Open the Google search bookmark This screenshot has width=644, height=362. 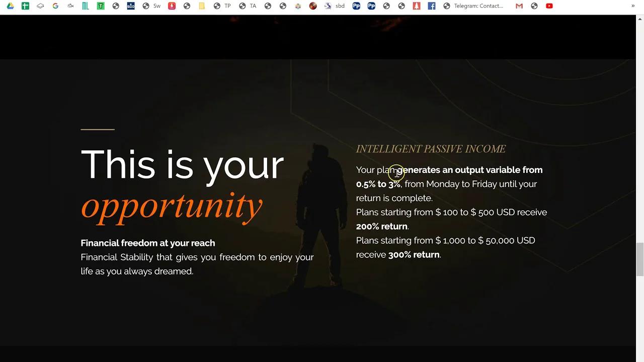(x=55, y=6)
